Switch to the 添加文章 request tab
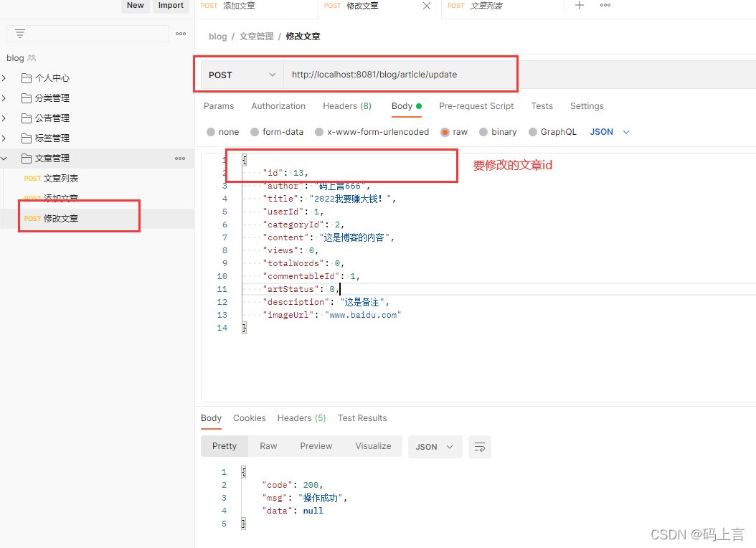 257,6
